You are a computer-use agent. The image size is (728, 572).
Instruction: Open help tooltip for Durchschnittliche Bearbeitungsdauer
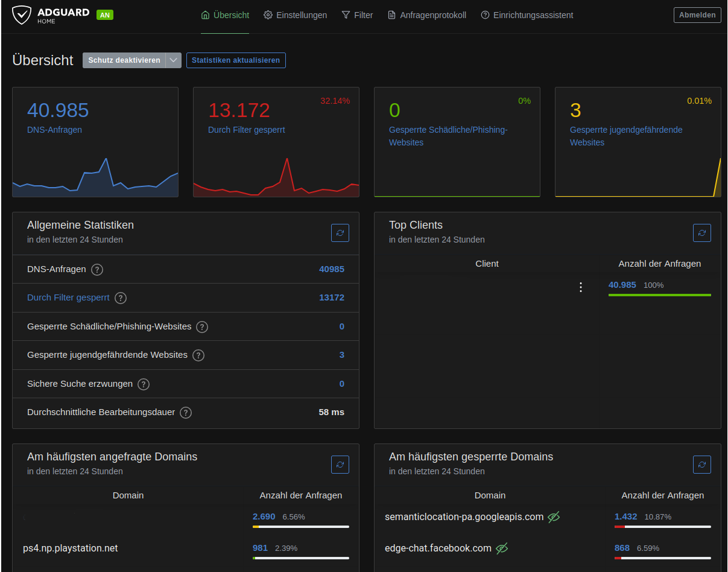(x=185, y=413)
